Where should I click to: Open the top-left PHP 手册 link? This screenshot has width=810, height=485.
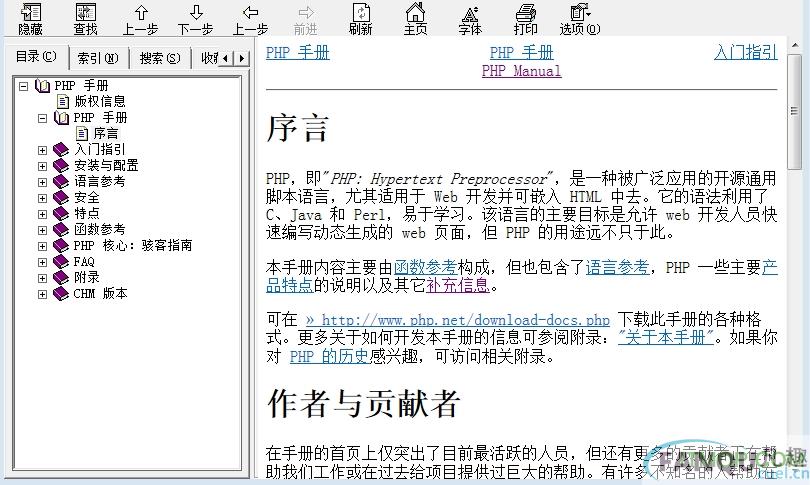pyautogui.click(x=298, y=53)
